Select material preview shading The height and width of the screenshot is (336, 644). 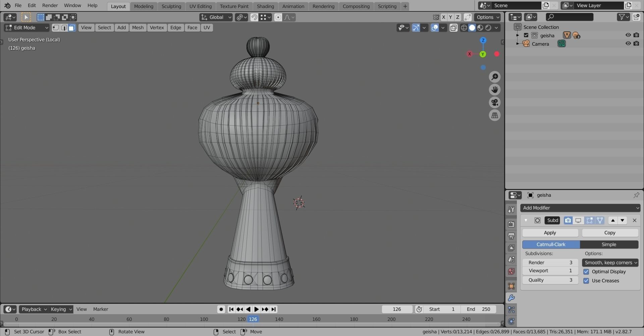point(480,28)
